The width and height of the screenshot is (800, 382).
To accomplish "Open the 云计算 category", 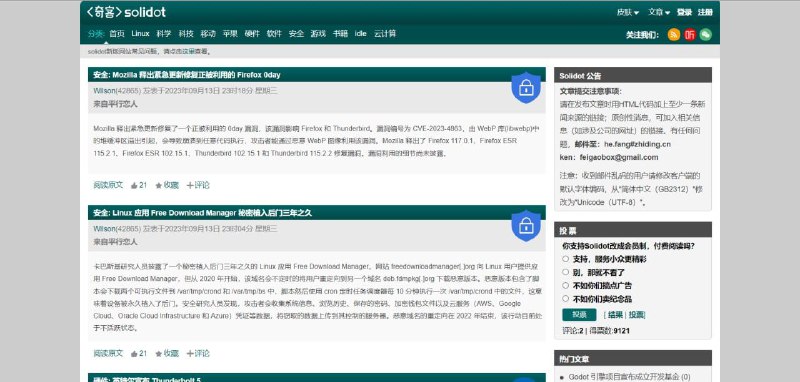I will coord(385,34).
